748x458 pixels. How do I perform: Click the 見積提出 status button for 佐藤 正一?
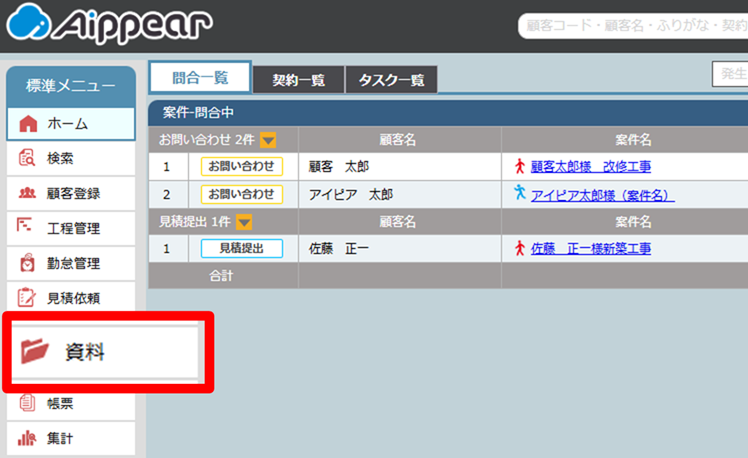241,248
